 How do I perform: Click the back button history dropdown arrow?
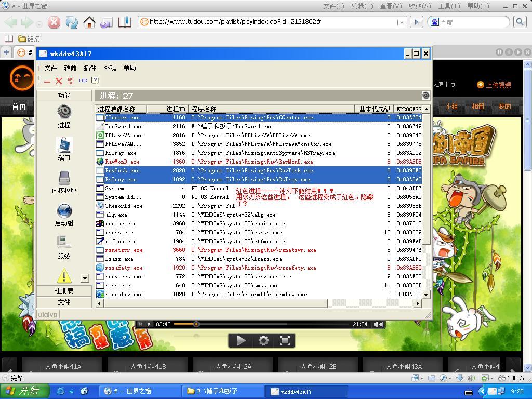pyautogui.click(x=39, y=24)
